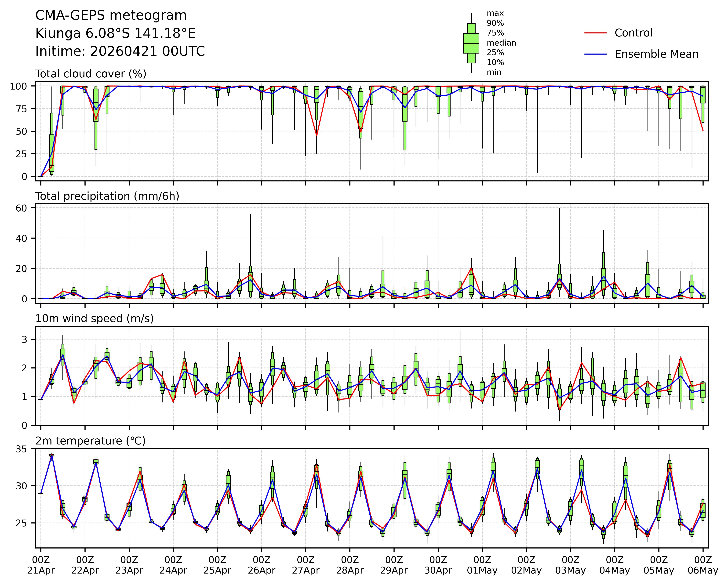Click the CMA-GEPS meteogram title
This screenshot has width=728, height=585.
point(111,15)
